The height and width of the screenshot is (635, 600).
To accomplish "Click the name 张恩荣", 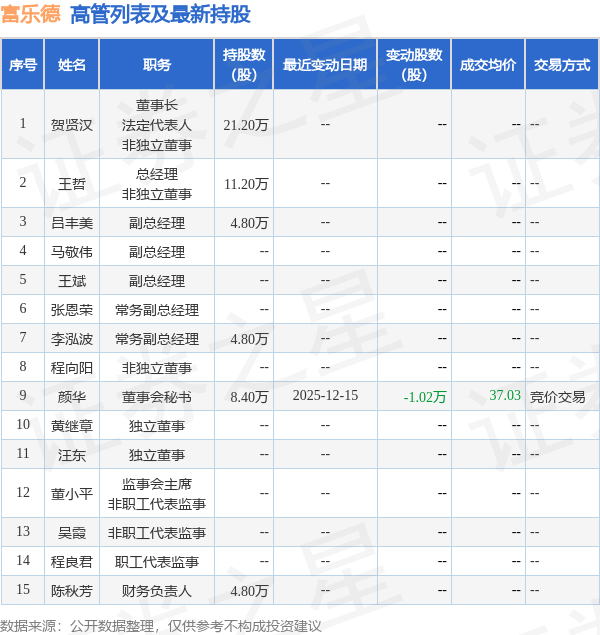I will click(72, 310).
